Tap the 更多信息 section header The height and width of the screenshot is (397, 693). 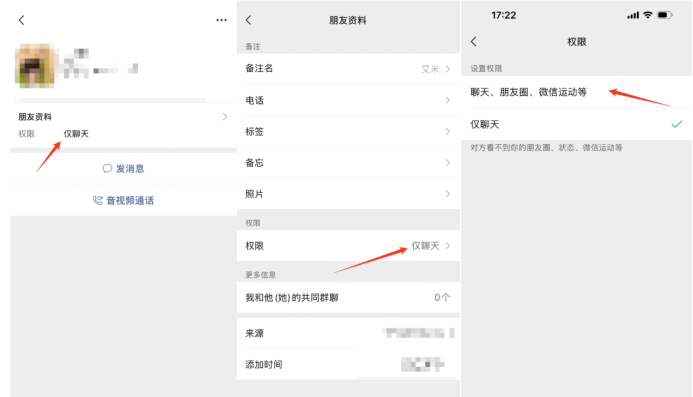click(261, 275)
